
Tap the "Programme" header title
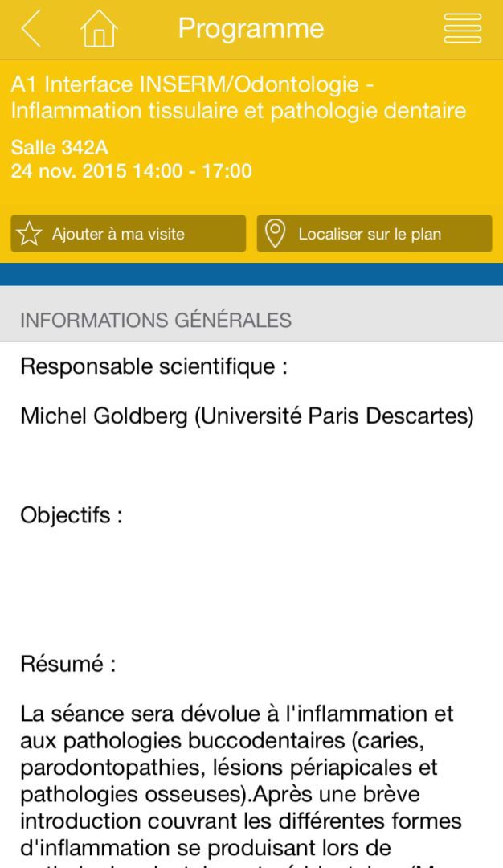click(251, 29)
